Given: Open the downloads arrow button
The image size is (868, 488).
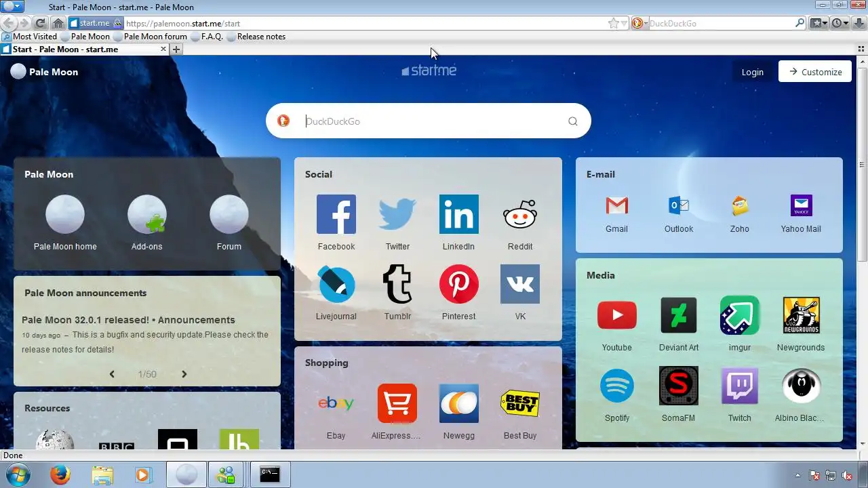Looking at the screenshot, I should tap(859, 23).
